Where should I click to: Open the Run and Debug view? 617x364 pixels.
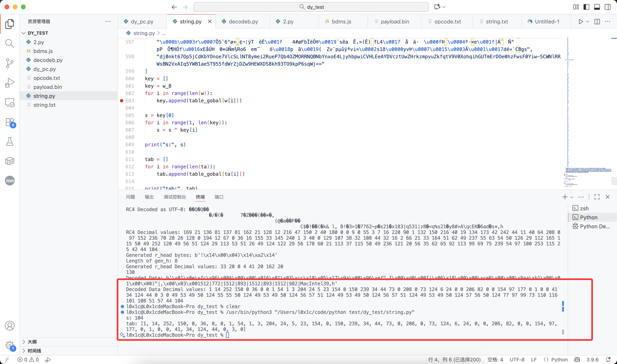pos(10,83)
